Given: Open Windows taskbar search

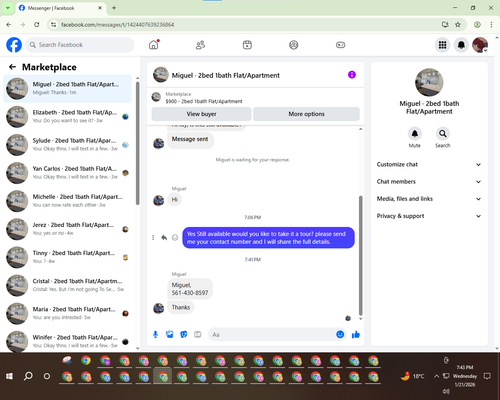Looking at the screenshot, I should [x=28, y=376].
